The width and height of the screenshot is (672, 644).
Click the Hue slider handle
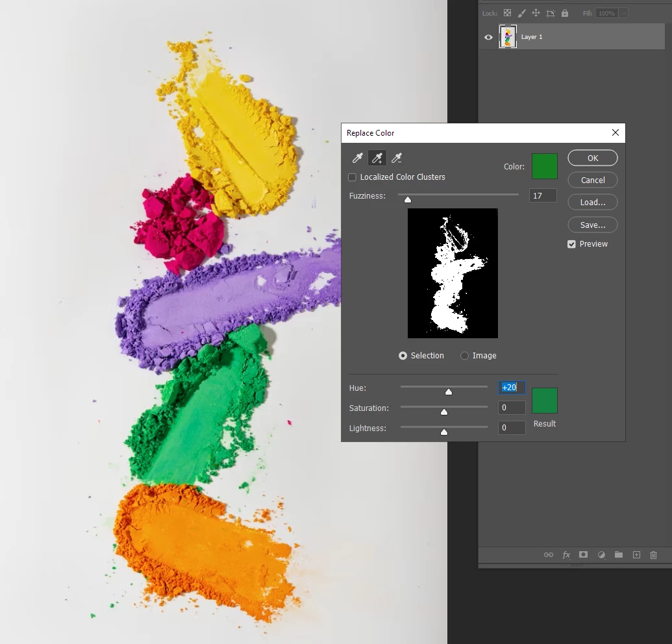(448, 392)
